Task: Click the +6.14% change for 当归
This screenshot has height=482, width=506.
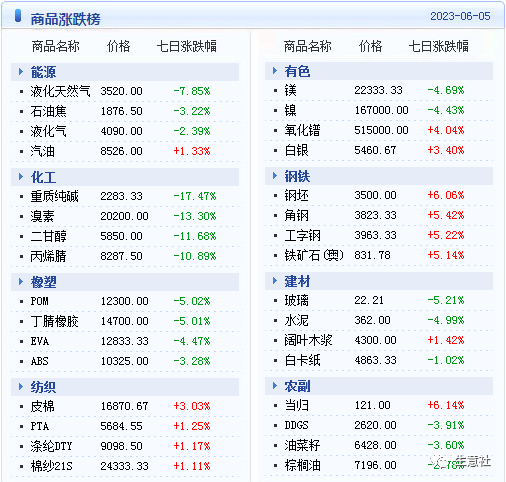Action: (x=446, y=405)
